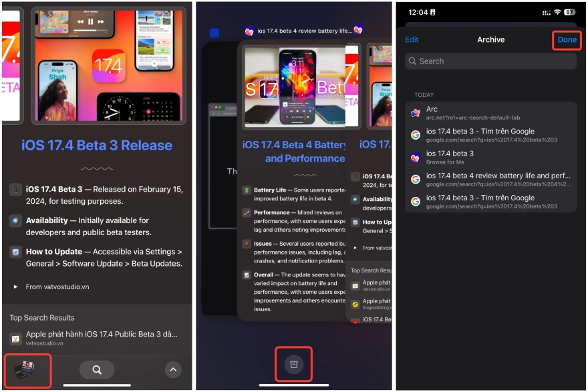Viewport: 588px width, 392px height.
Task: Open last 'ios 17.4 beta 3 - Tìm trên Google' entry
Action: 490,201
